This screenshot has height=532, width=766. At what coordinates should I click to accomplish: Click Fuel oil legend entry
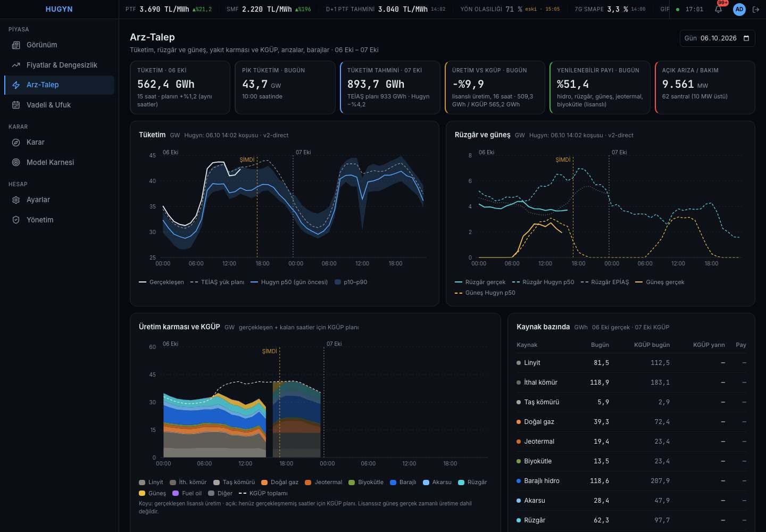point(187,494)
